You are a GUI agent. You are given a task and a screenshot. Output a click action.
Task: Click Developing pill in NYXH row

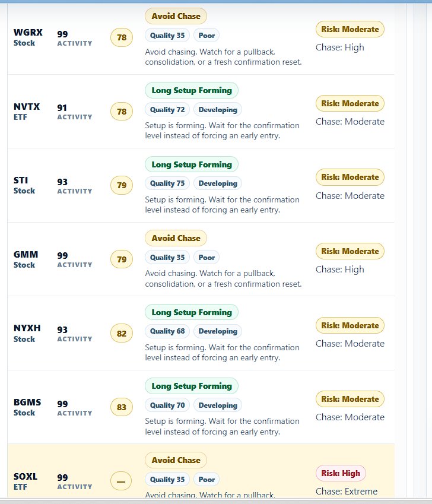point(218,331)
